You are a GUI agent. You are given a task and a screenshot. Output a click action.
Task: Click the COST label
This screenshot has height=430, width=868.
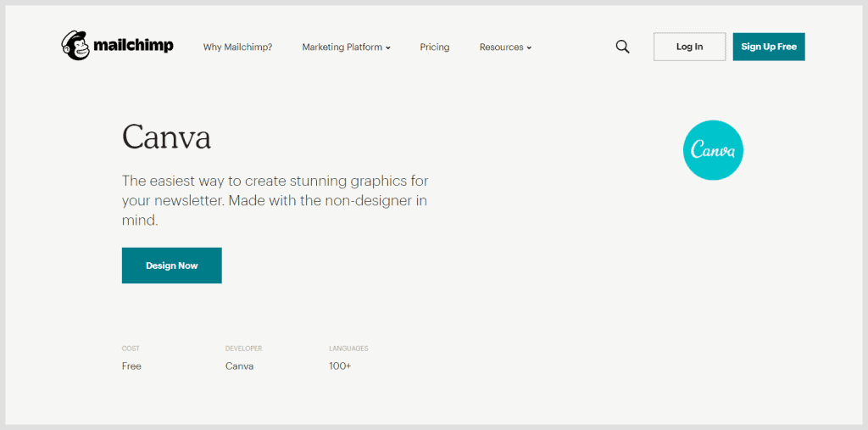pos(131,349)
